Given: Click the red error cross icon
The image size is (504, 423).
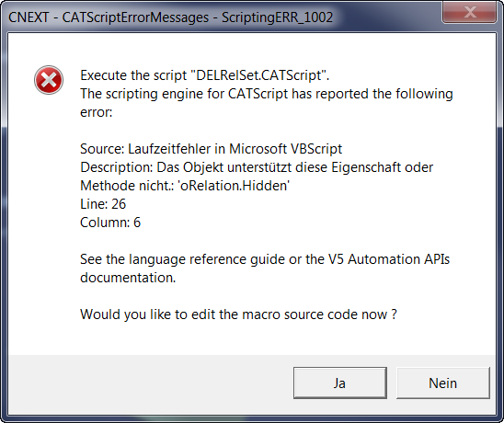Looking at the screenshot, I should pyautogui.click(x=49, y=80).
